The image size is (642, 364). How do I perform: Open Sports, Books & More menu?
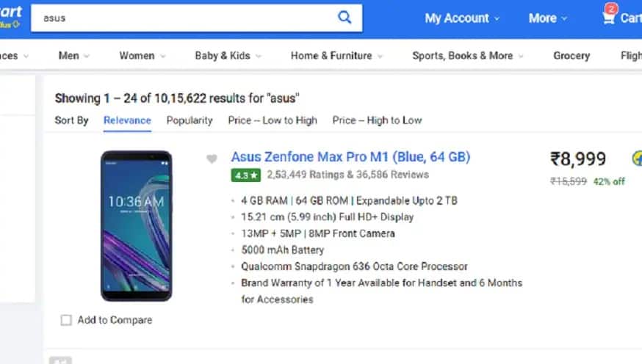point(467,56)
